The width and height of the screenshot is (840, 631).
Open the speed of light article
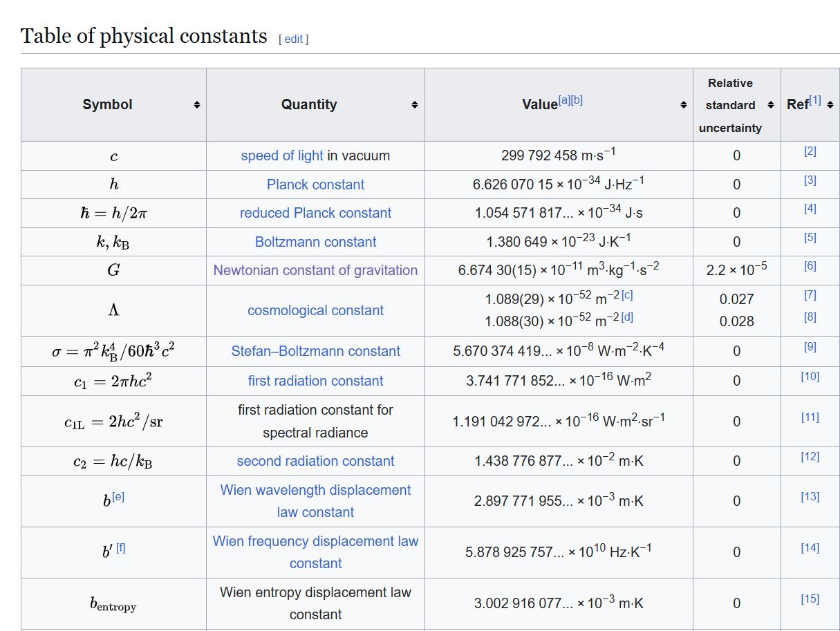[x=283, y=156]
